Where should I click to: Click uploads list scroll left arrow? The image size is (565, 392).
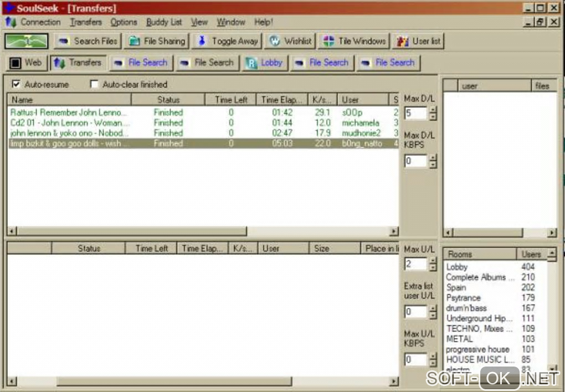pyautogui.click(x=12, y=381)
